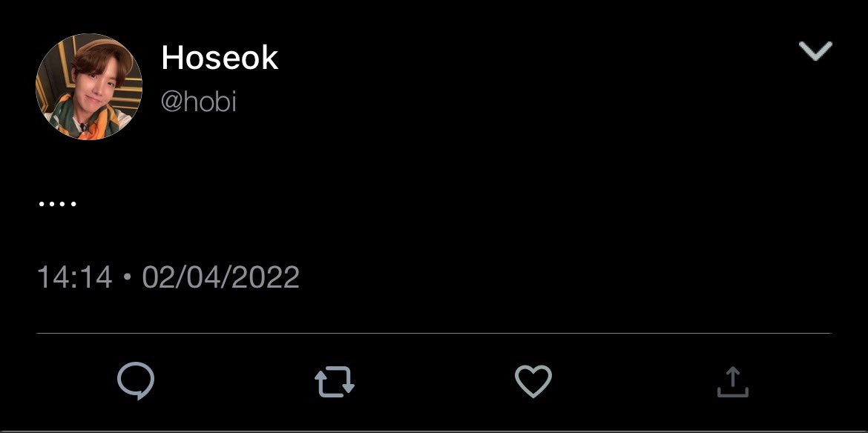Visit the profile via the Hoseok display name
868x433 pixels.
click(x=220, y=58)
